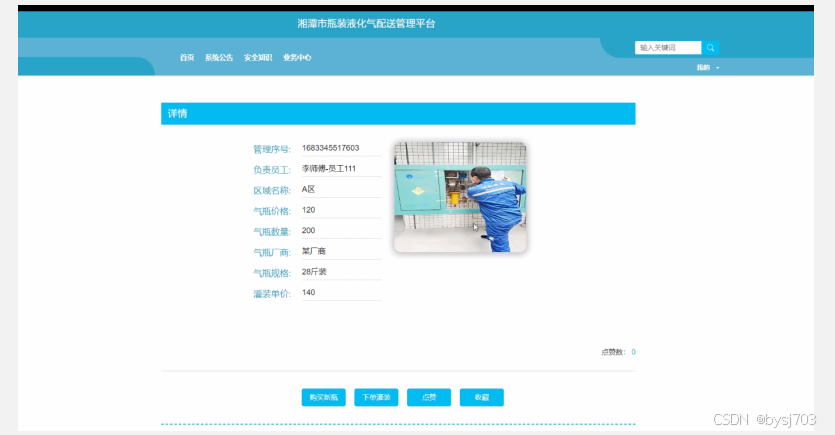Select filling unit price value 140
This screenshot has height=435, width=835.
click(308, 292)
